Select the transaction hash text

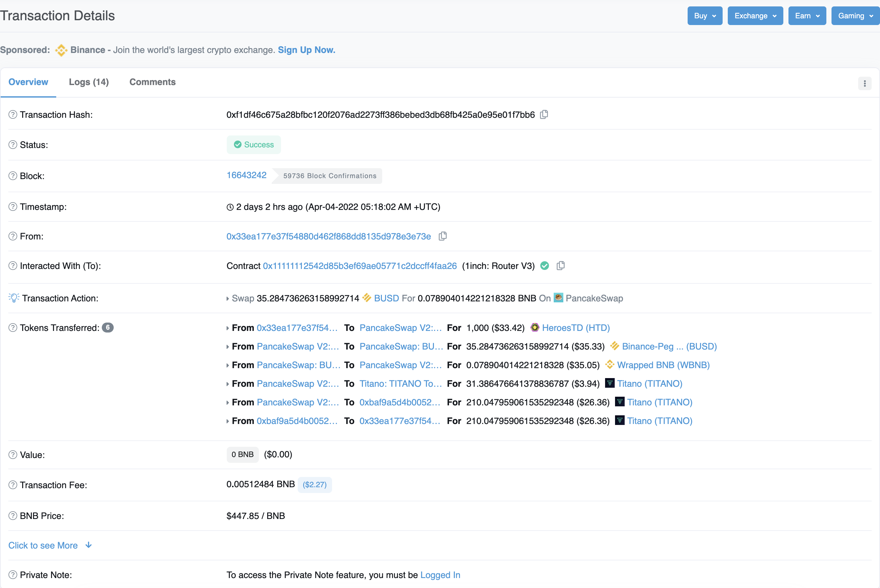(x=381, y=115)
